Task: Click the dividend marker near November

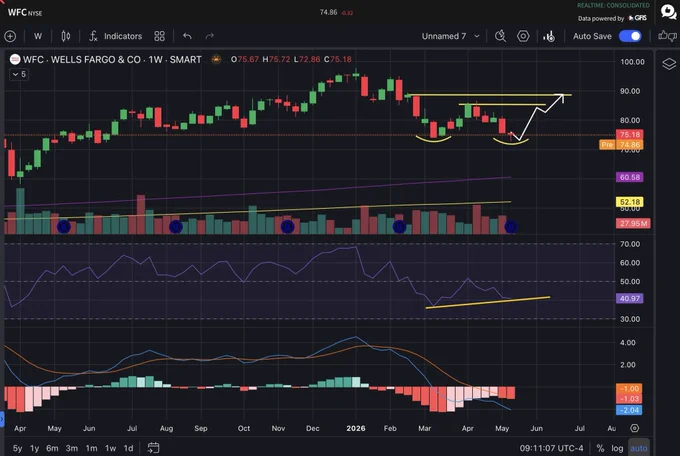Action: (x=288, y=226)
